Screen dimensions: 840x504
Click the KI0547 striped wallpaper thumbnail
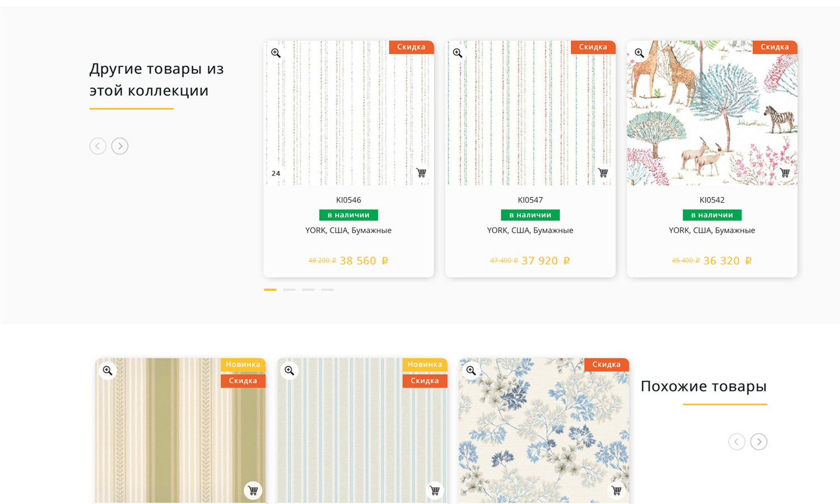point(530,112)
